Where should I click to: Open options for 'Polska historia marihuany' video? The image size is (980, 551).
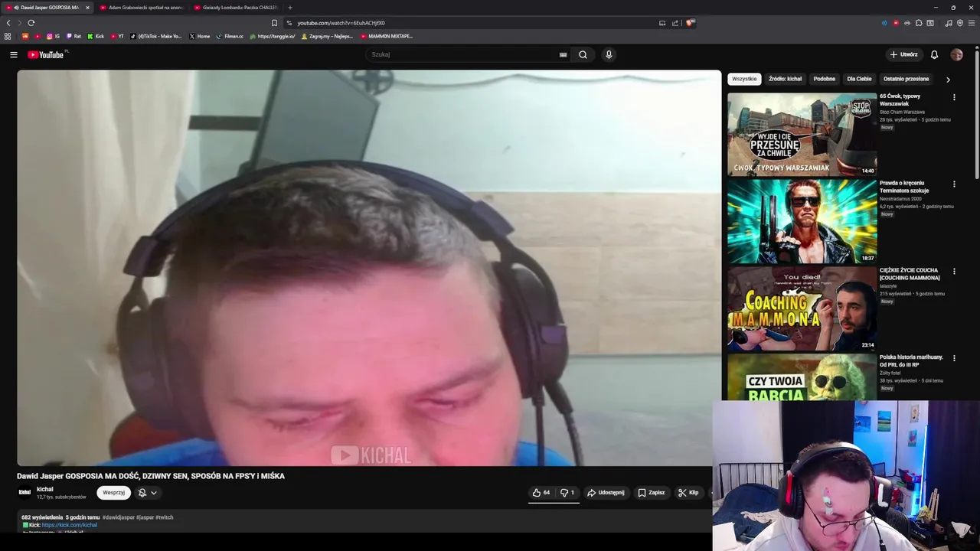click(954, 358)
